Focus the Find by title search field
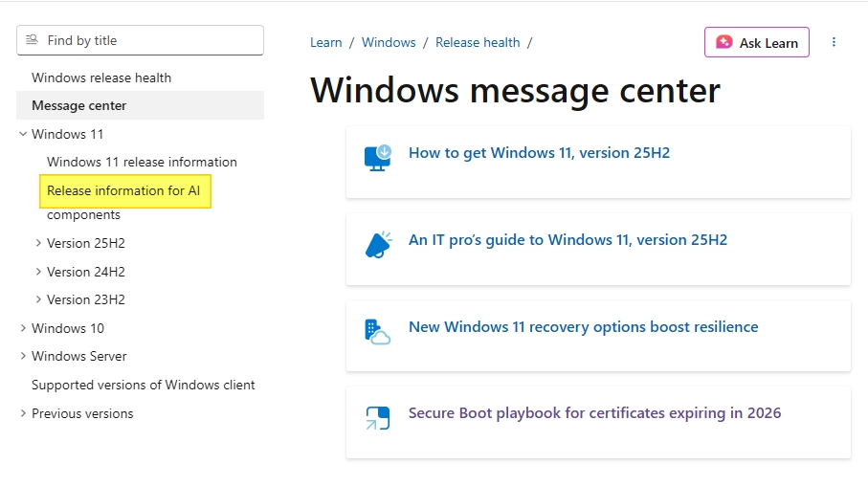The image size is (868, 486). tap(148, 40)
